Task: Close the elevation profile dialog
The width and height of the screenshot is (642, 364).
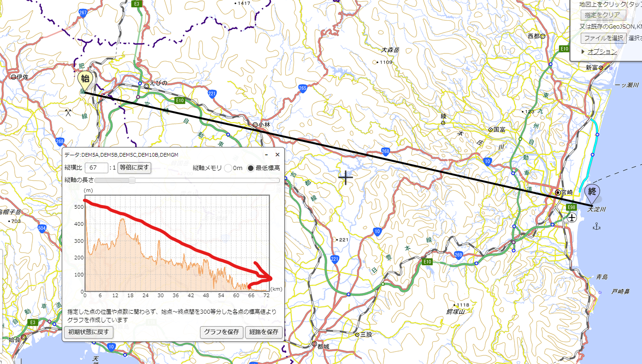Action: click(x=277, y=155)
